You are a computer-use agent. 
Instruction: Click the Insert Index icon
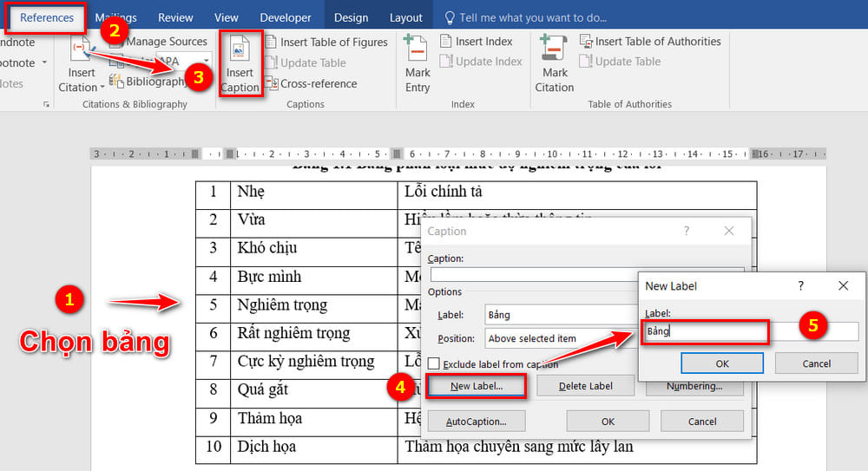point(445,41)
